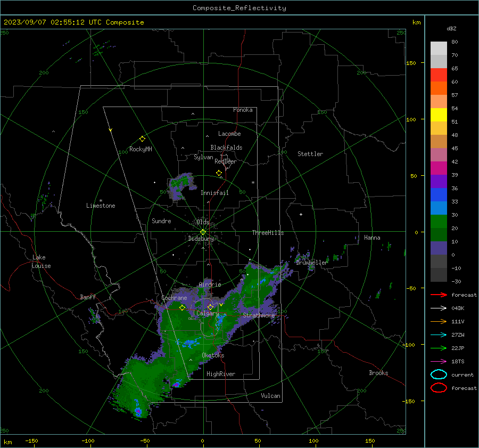
Task: Click the current legend label
Action: point(463,374)
